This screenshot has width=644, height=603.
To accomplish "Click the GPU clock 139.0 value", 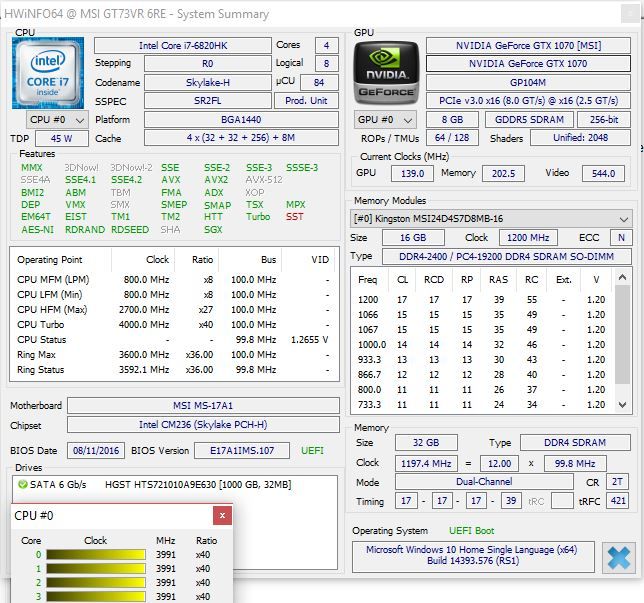I will tap(412, 173).
